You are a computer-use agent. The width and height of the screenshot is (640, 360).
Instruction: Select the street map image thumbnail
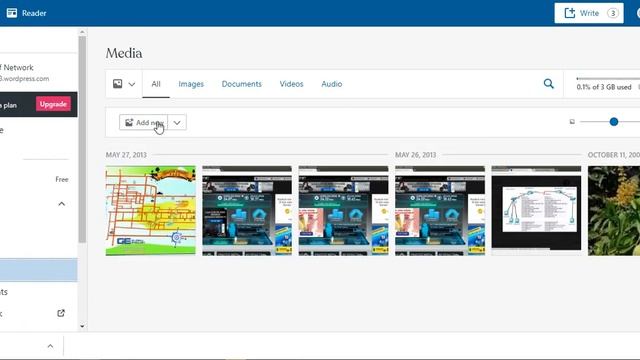click(151, 211)
